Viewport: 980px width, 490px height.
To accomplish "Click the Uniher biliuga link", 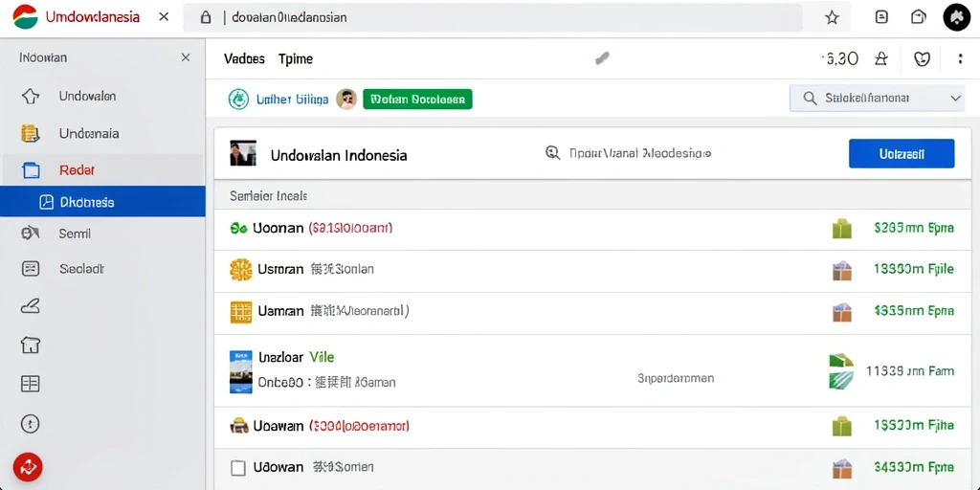I will [293, 99].
